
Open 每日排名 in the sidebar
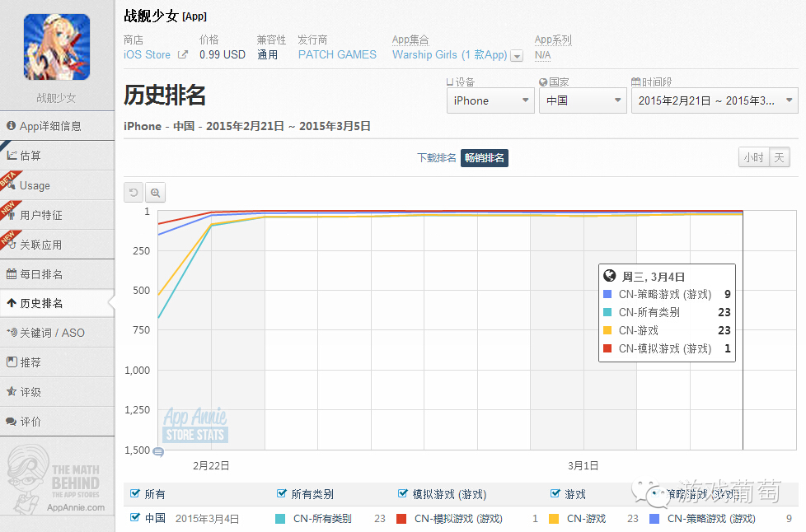(x=57, y=274)
